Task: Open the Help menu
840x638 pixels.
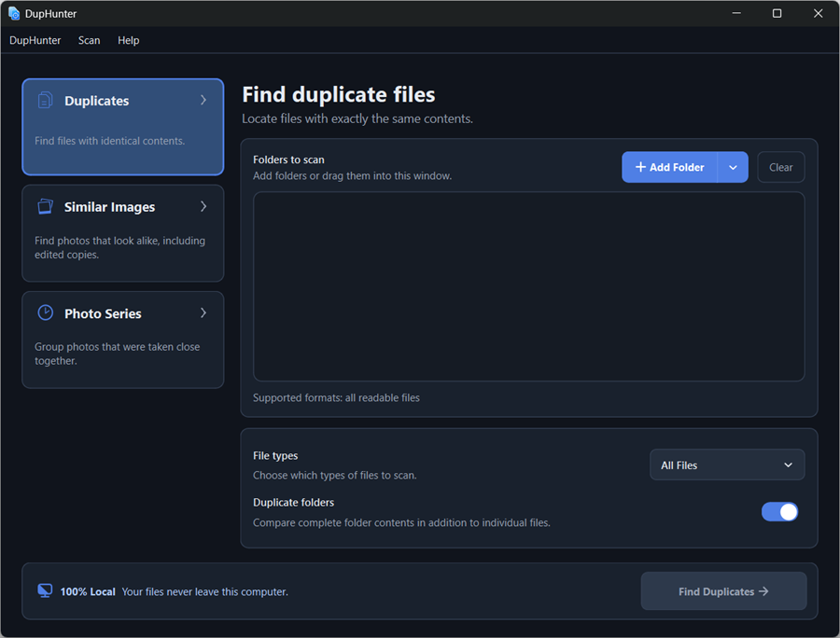Action: pyautogui.click(x=129, y=40)
